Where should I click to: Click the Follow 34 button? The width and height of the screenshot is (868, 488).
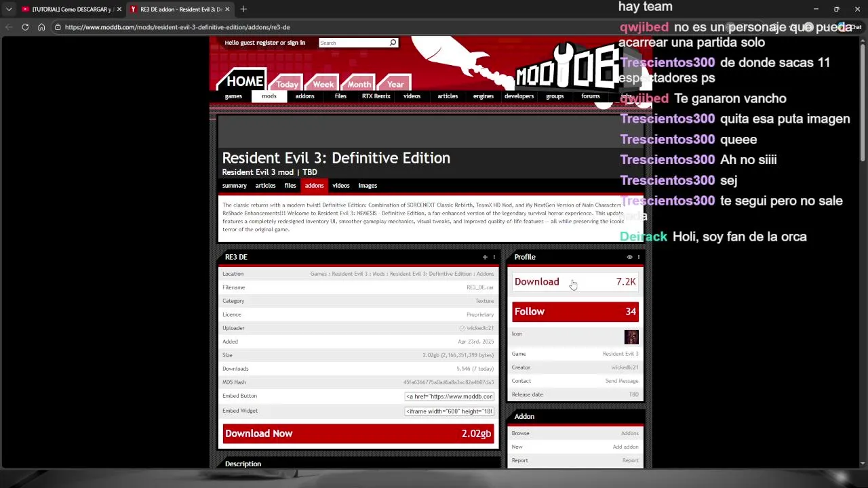point(575,312)
